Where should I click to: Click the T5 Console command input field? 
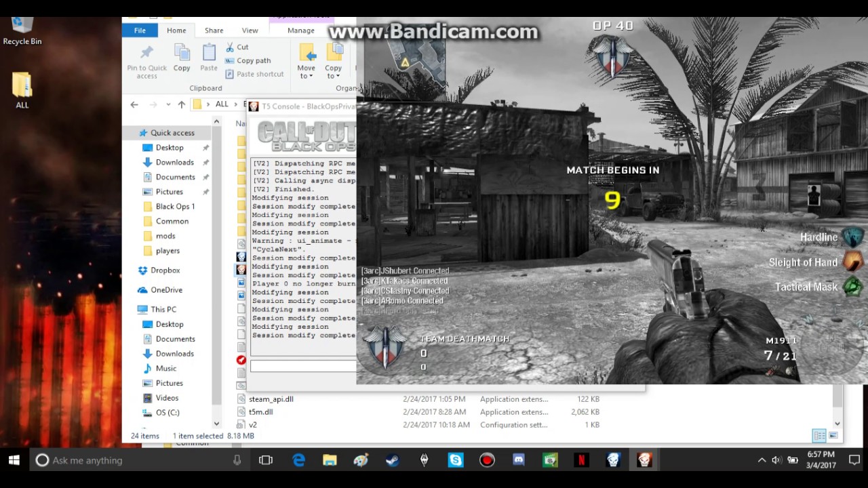303,366
